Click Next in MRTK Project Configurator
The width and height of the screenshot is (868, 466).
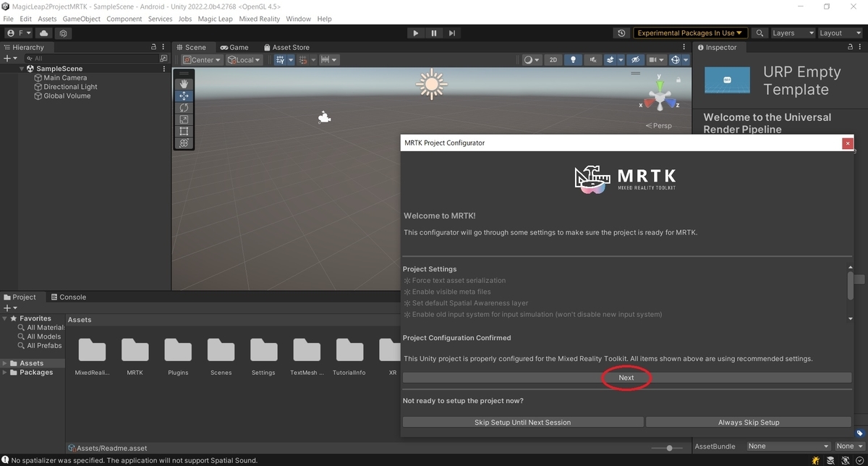626,378
